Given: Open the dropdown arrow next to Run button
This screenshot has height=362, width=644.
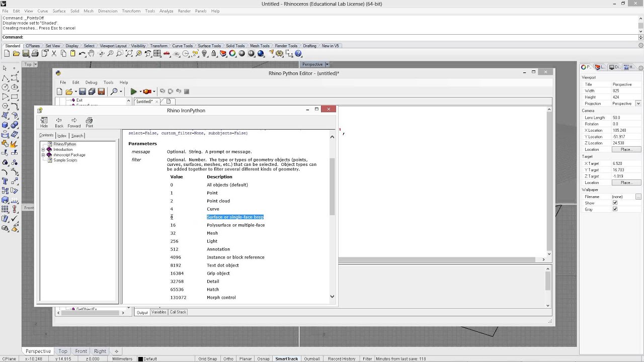Looking at the screenshot, I should [x=140, y=92].
